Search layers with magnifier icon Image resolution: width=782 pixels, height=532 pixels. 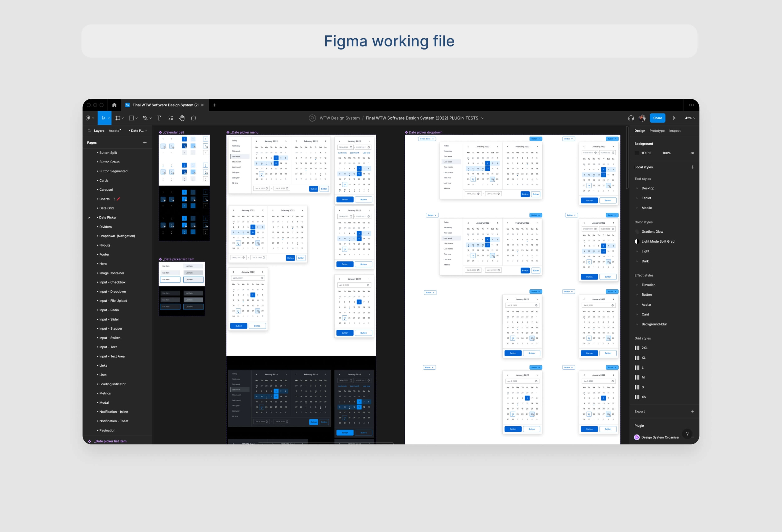point(89,130)
